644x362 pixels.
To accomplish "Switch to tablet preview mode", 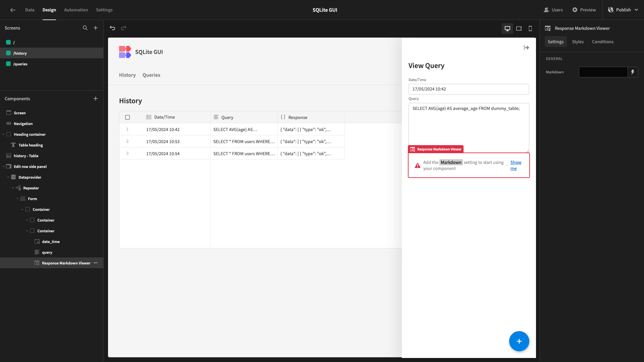I will (519, 28).
